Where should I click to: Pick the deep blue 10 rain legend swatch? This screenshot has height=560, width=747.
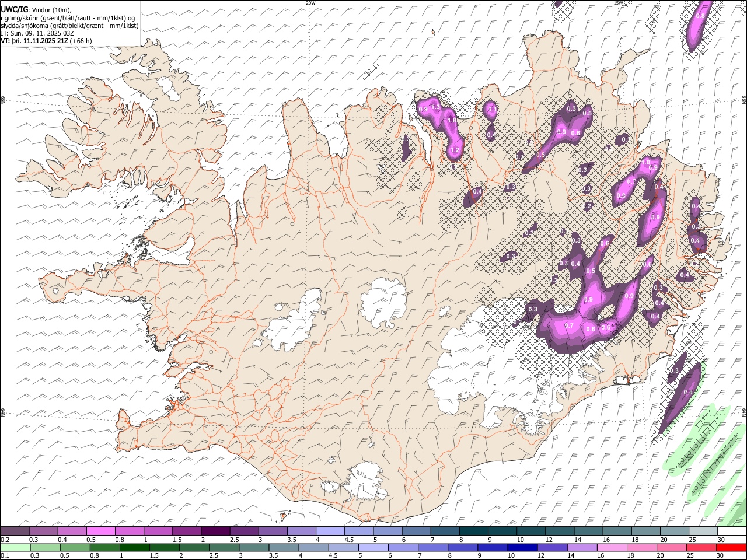coord(522,547)
